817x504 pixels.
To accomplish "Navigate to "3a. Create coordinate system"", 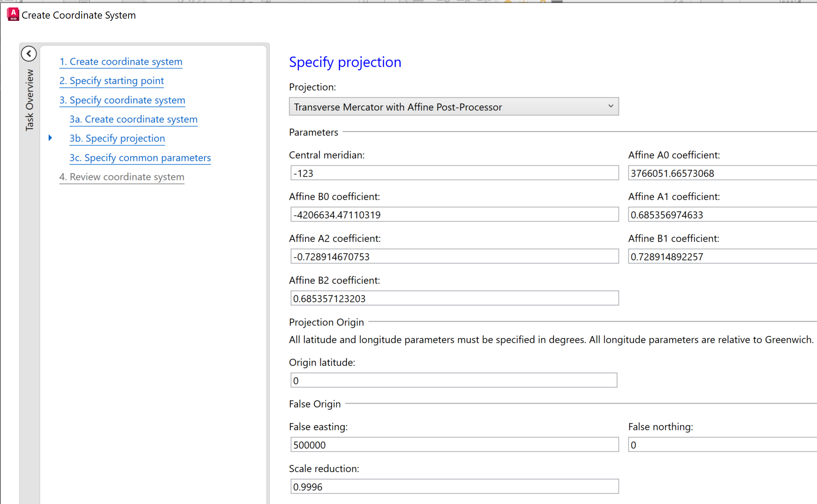I will 133,119.
